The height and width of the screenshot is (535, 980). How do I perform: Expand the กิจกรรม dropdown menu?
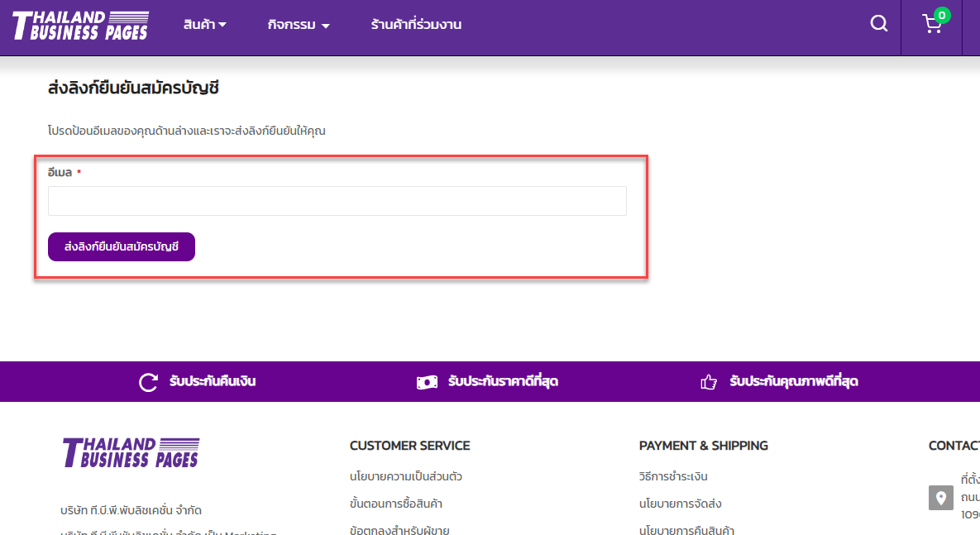click(299, 25)
